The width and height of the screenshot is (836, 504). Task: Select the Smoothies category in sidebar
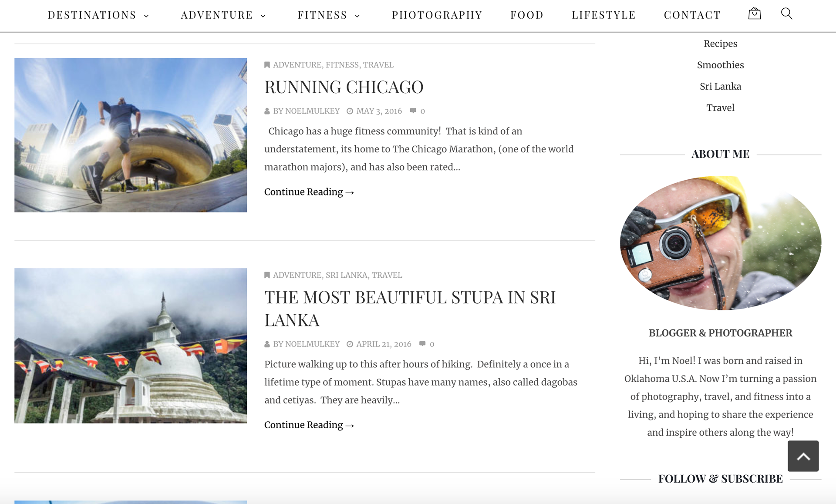click(721, 65)
